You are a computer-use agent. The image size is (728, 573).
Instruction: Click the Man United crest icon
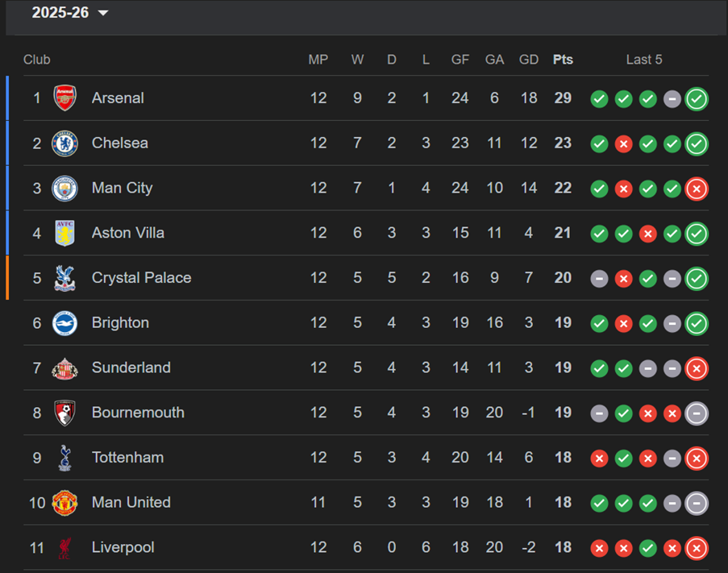tap(65, 503)
